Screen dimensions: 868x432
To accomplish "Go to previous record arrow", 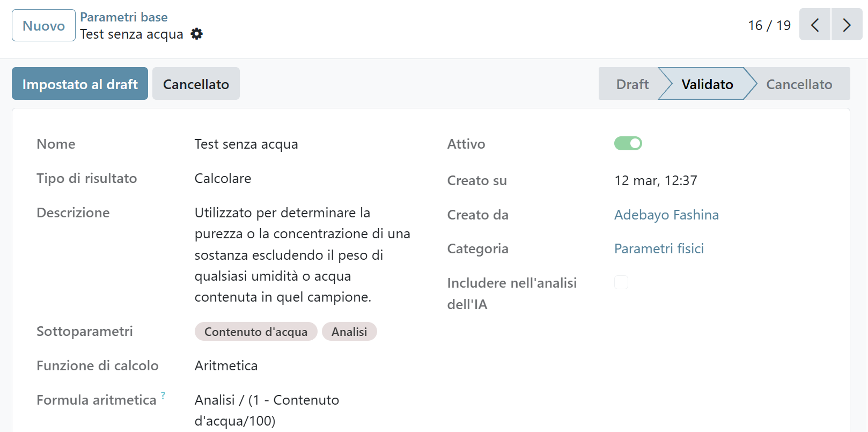I will point(814,25).
